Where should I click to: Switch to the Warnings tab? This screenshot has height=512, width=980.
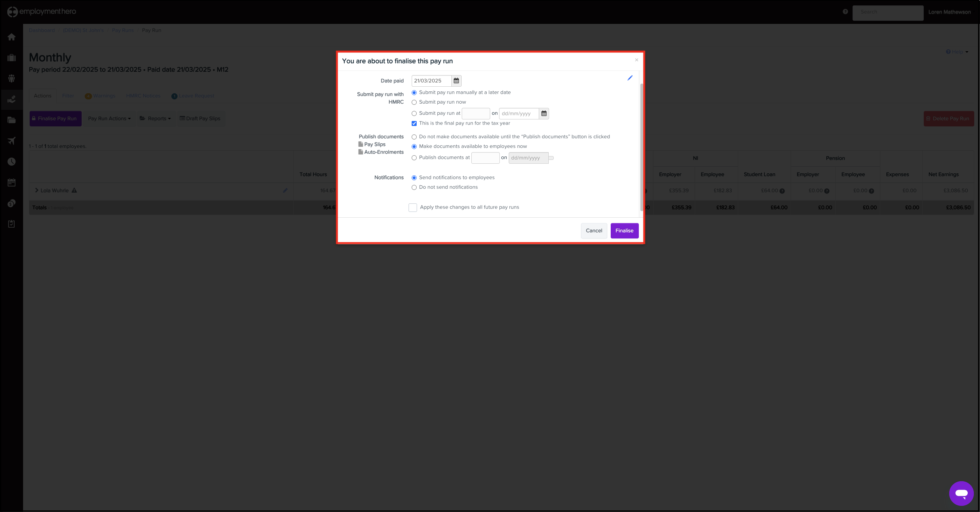[100, 96]
